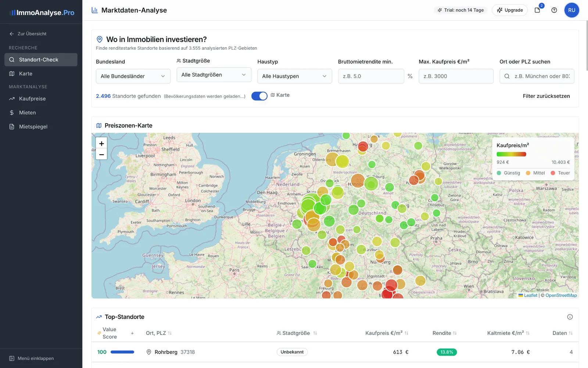Screen dimensions: 588x368
Task: Click the Mietspiegel document icon
Action: tap(12, 127)
